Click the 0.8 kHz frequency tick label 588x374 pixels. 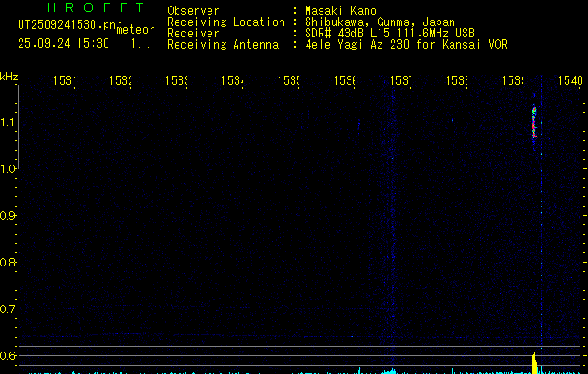[x=7, y=262]
